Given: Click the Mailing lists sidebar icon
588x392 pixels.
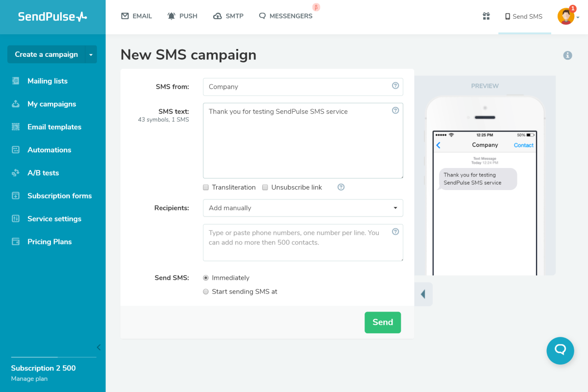Looking at the screenshot, I should [x=16, y=81].
